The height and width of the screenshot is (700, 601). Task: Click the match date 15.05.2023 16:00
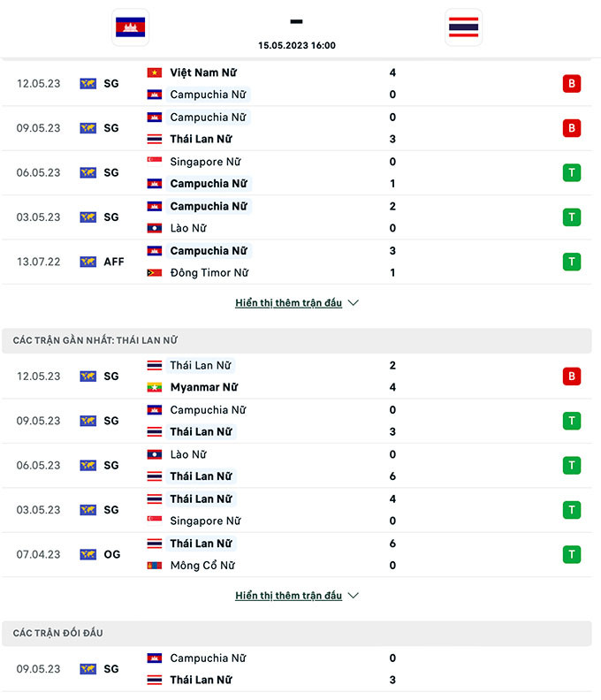point(296,46)
